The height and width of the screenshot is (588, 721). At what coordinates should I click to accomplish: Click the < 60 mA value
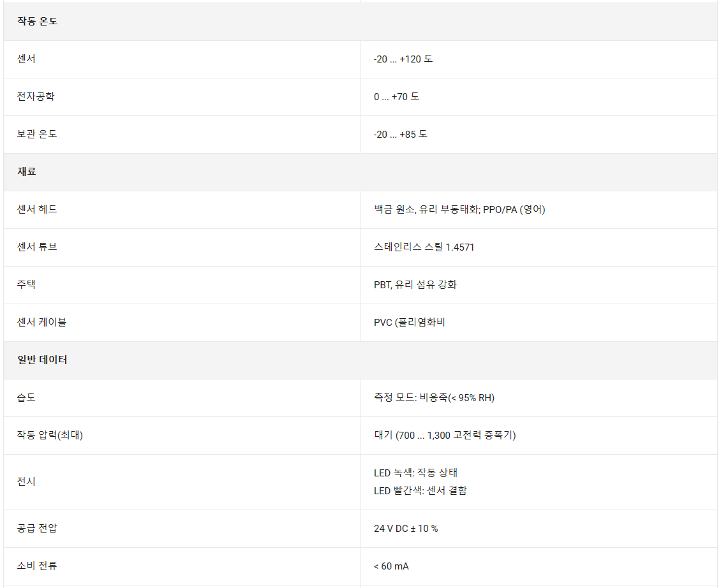(391, 566)
